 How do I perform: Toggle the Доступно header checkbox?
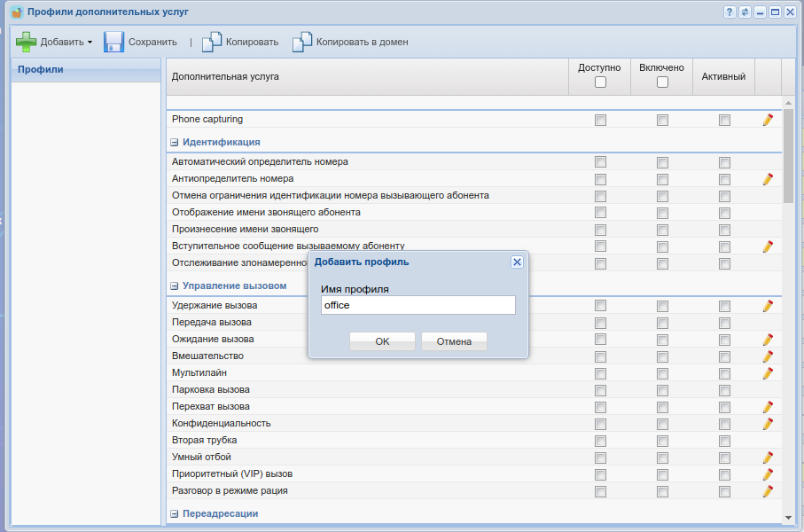(600, 82)
